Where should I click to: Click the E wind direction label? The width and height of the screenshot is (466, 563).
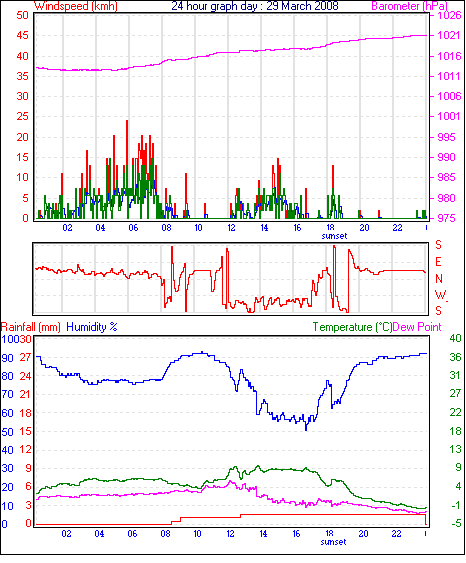pyautogui.click(x=438, y=262)
